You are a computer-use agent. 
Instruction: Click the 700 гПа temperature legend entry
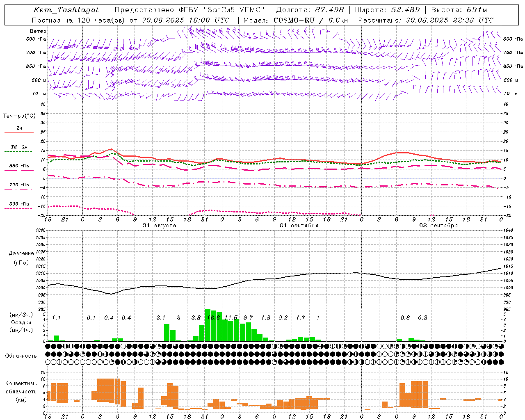(19, 185)
